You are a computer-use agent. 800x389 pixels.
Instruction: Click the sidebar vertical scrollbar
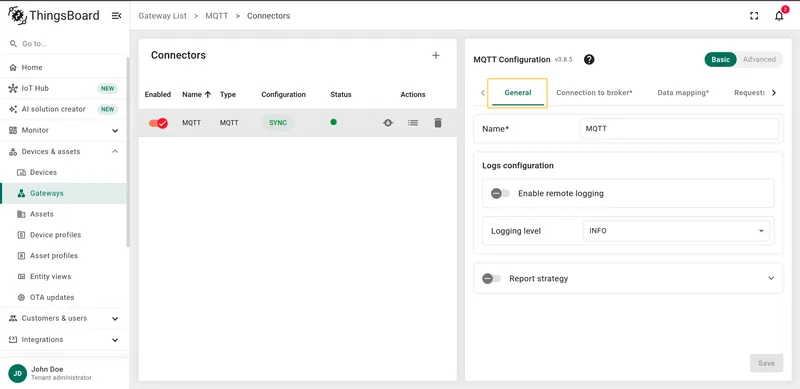pos(128,152)
